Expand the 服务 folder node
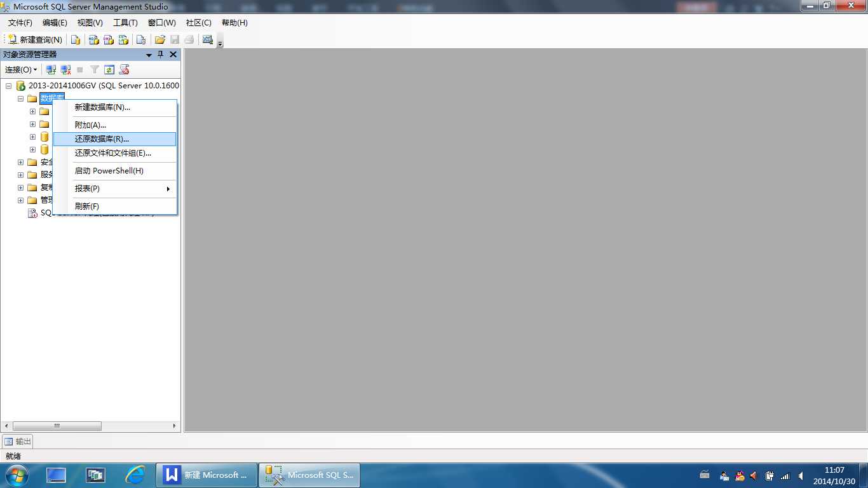Viewport: 868px width, 488px height. (x=21, y=175)
